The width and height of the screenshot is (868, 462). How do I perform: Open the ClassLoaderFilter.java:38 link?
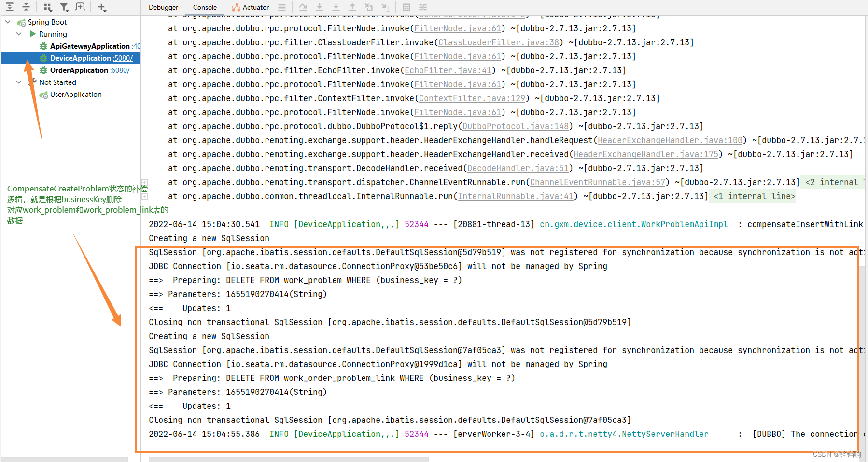tap(499, 42)
